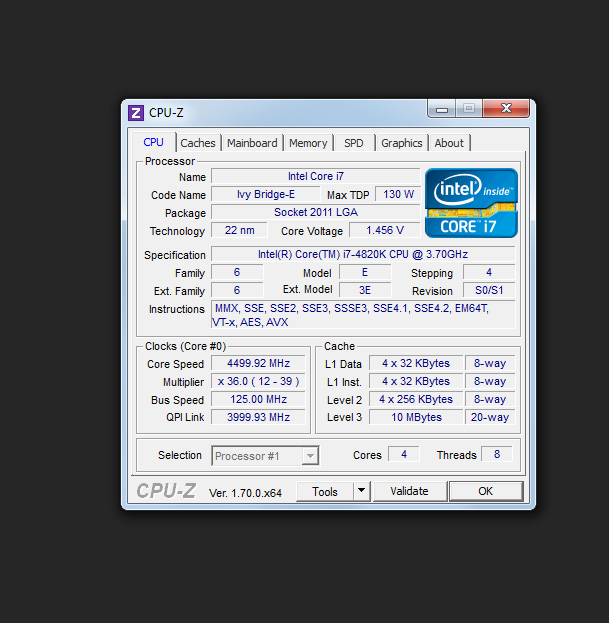Click the Code Name value 'Ivy Bridge-E'

click(x=266, y=194)
